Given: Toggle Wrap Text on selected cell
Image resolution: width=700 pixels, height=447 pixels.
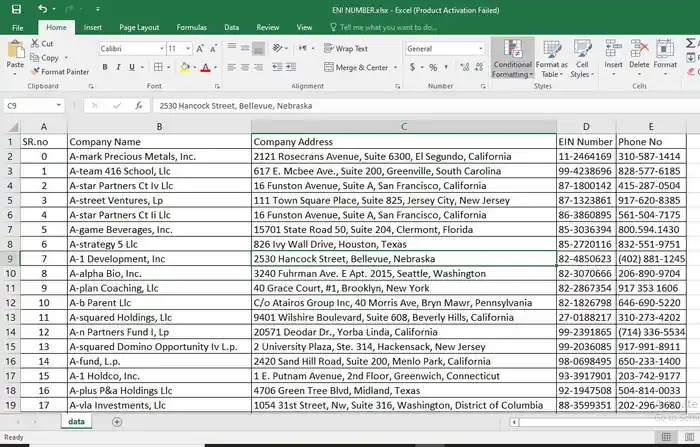Looking at the screenshot, I should (346, 49).
